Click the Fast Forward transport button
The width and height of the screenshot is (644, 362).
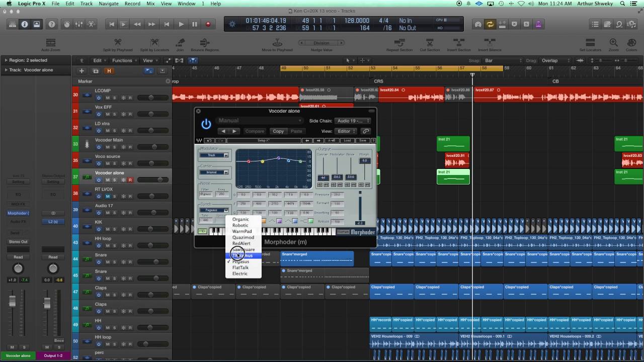[x=151, y=24]
